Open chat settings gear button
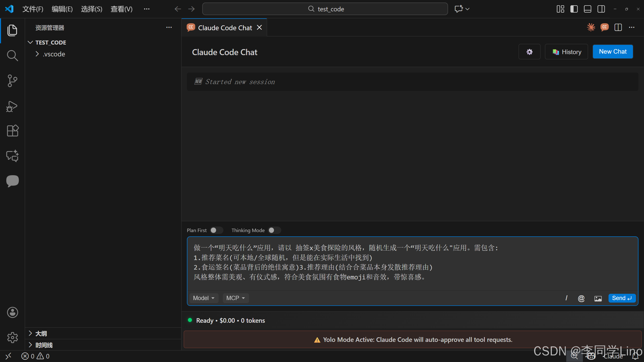This screenshot has height=362, width=644. coord(529,52)
